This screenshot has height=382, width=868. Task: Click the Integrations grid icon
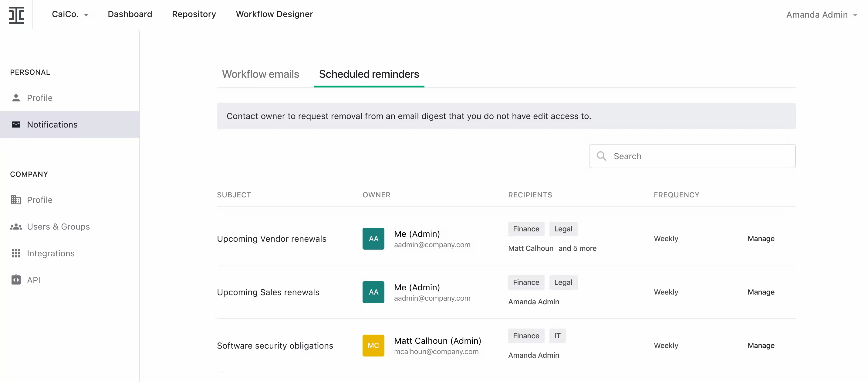pos(16,253)
